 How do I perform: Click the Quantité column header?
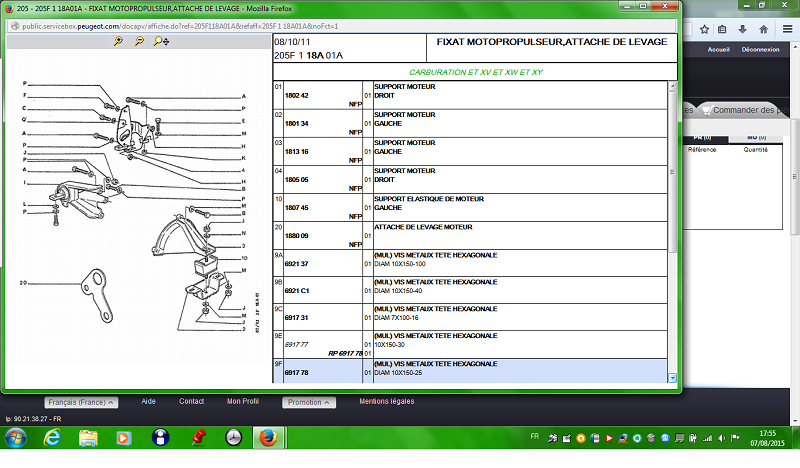pos(756,150)
